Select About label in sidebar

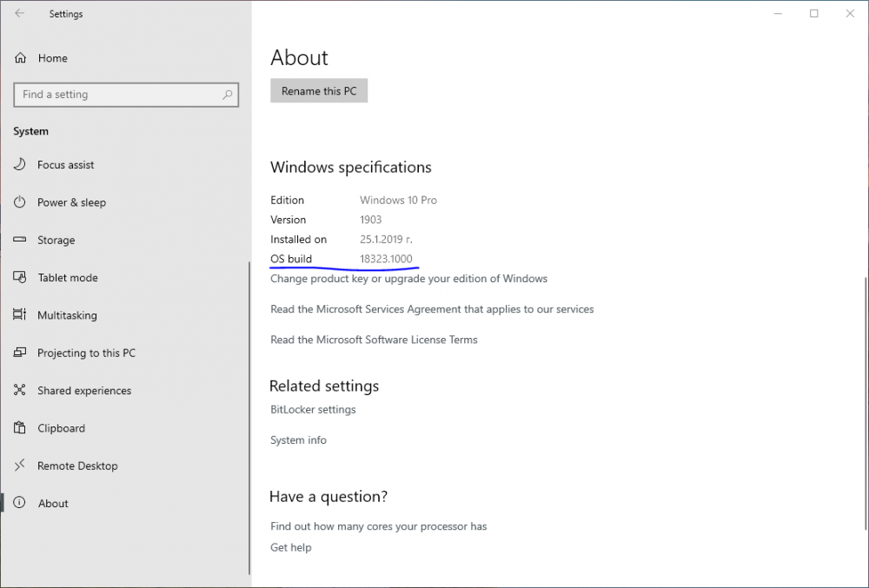(x=53, y=503)
